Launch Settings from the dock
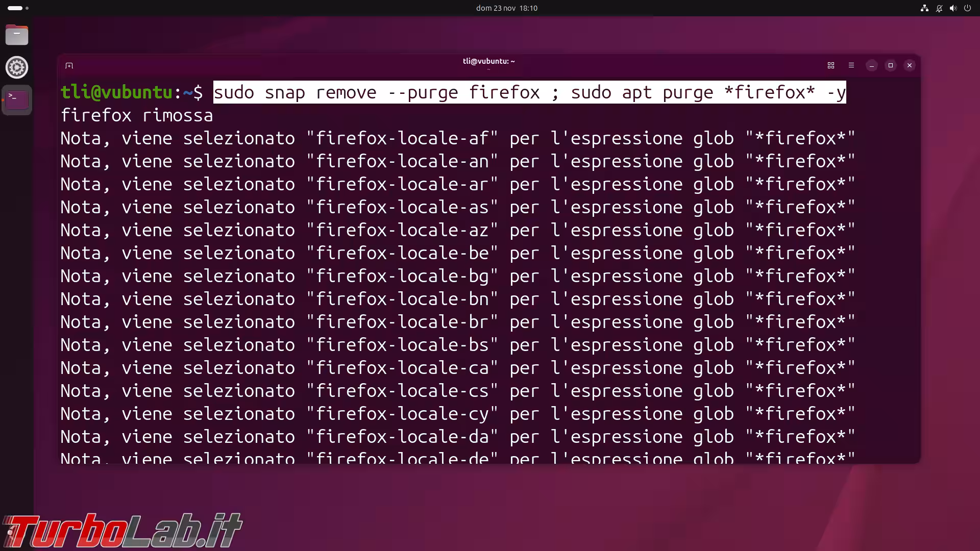 pos(17,67)
